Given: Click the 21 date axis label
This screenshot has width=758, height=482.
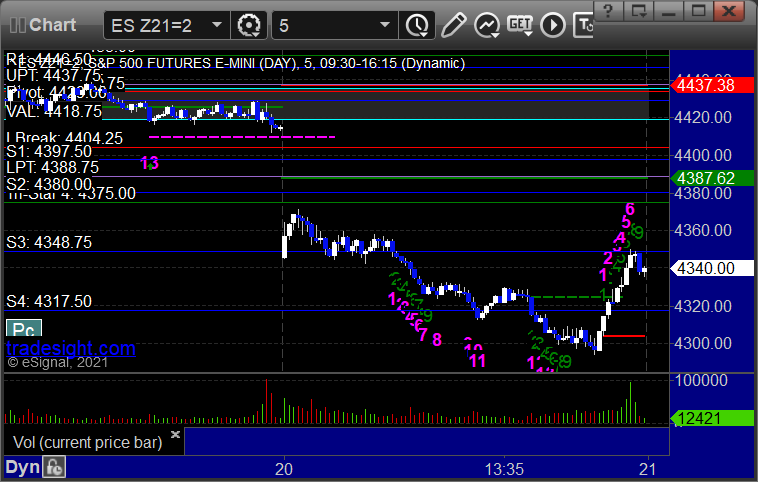Looking at the screenshot, I should 647,469.
